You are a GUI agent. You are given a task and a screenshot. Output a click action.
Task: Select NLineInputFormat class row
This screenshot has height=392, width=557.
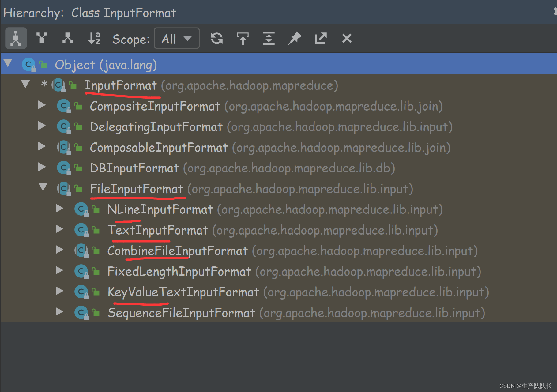(x=279, y=209)
